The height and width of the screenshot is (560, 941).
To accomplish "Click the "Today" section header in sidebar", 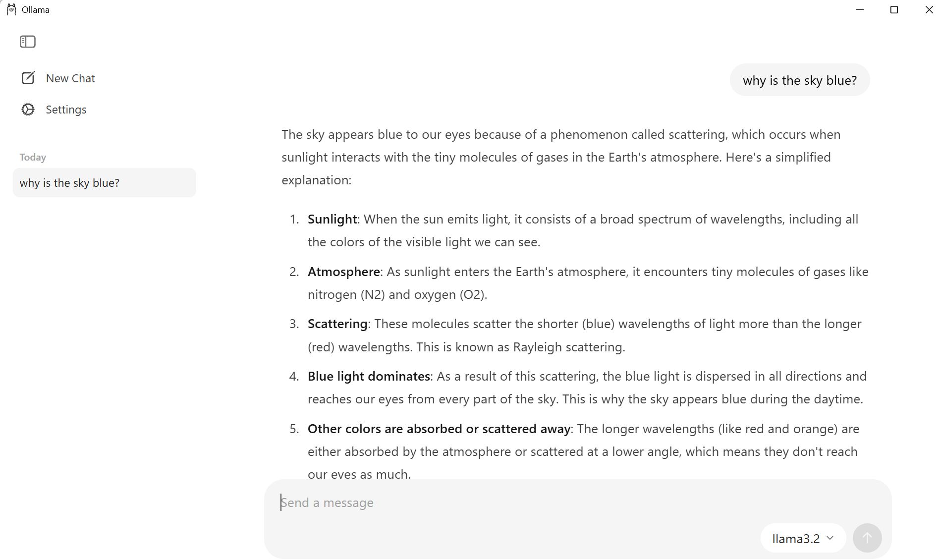I will point(33,158).
